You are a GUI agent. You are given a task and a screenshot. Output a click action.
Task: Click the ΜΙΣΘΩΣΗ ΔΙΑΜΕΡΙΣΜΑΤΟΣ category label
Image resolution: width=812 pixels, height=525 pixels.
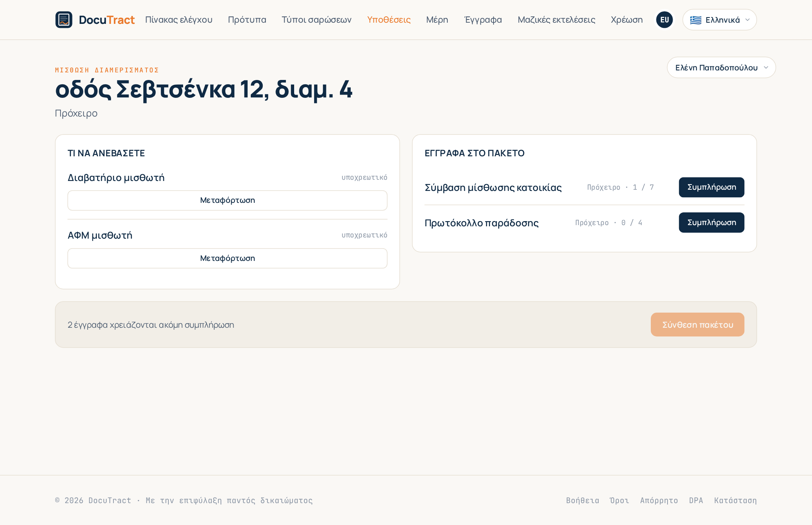(x=107, y=70)
